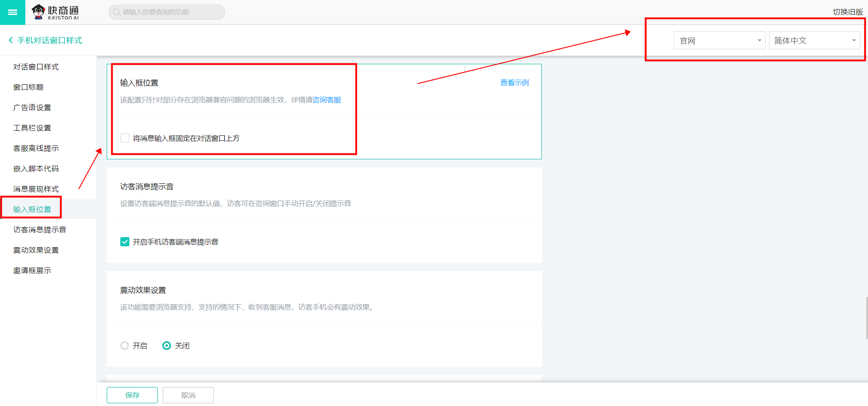The width and height of the screenshot is (868, 406).
Task: Click the 保存 button
Action: coord(132,395)
